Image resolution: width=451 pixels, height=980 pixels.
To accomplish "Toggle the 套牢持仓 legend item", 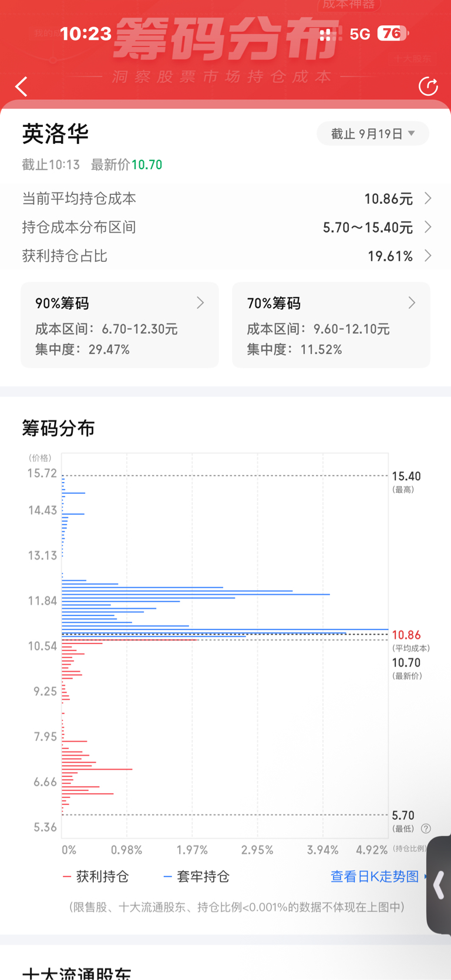I will 197,877.
